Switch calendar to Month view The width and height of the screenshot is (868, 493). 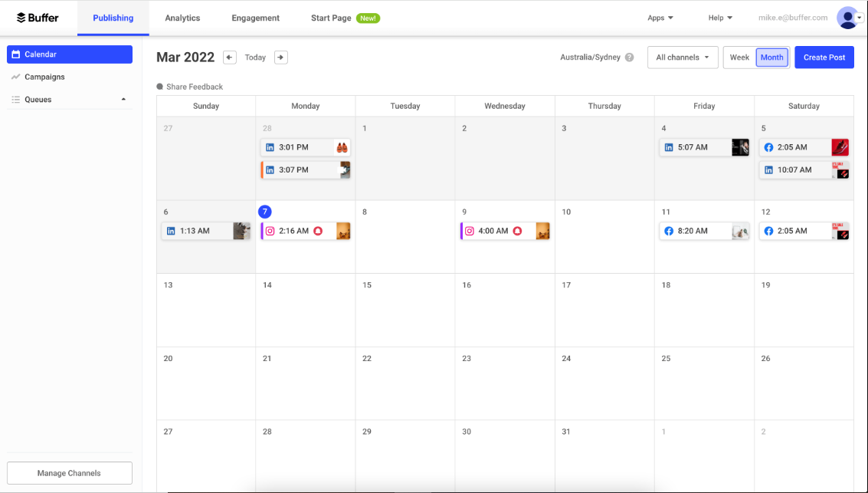click(x=771, y=57)
